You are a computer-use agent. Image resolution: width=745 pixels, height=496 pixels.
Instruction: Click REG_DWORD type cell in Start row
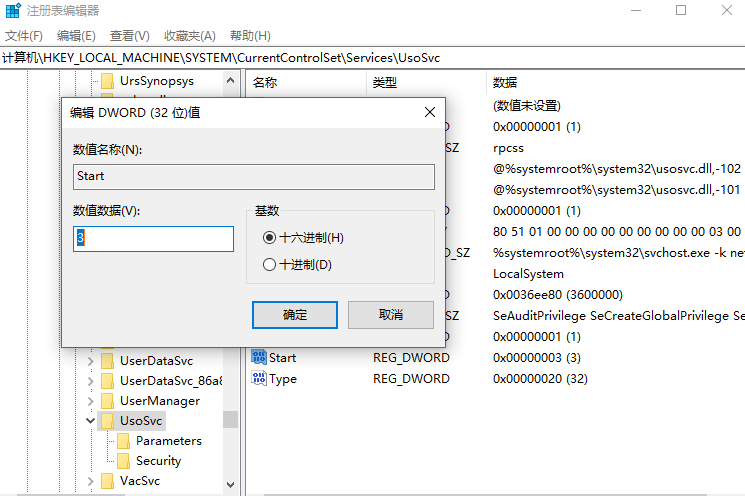coord(411,358)
